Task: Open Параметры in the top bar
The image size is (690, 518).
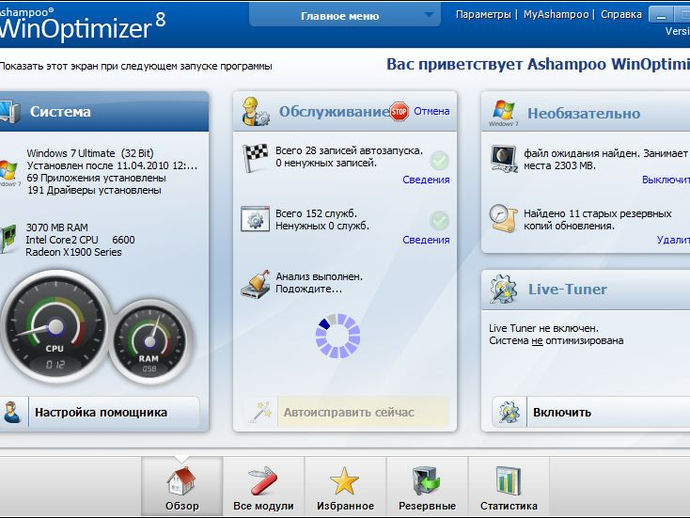Action: (x=483, y=15)
